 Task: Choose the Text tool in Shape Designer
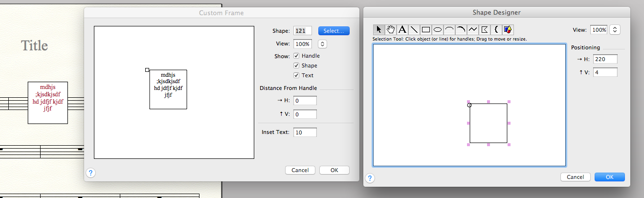402,30
